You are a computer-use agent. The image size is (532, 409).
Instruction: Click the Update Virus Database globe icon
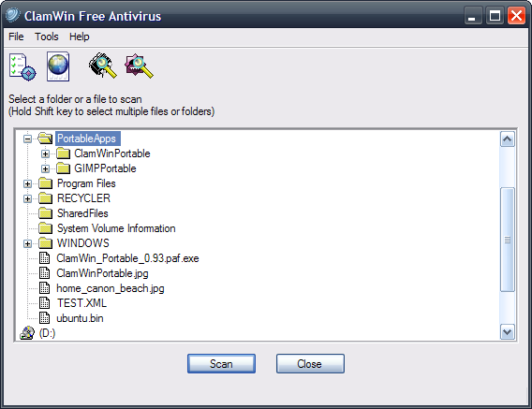click(x=58, y=66)
